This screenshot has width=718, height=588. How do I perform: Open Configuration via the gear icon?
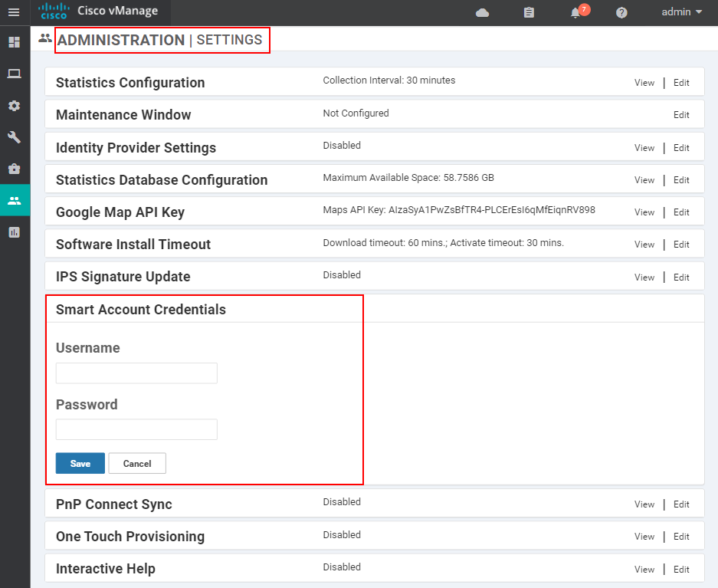click(x=14, y=106)
